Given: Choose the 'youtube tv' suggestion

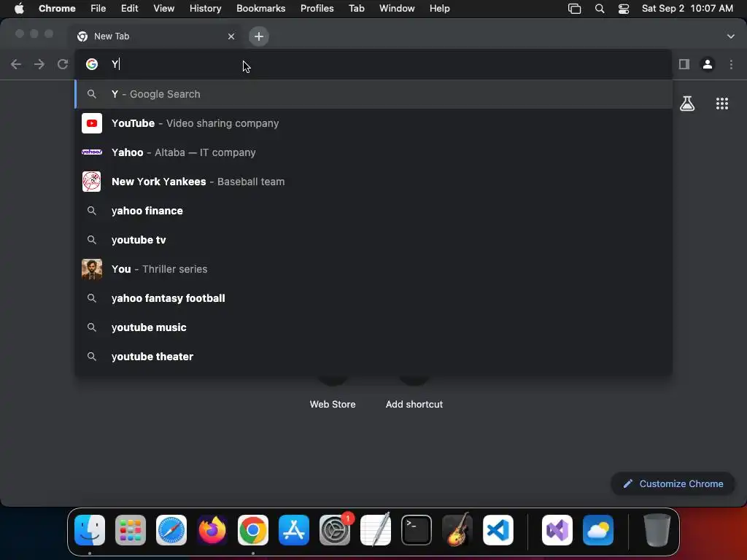Looking at the screenshot, I should 373,240.
